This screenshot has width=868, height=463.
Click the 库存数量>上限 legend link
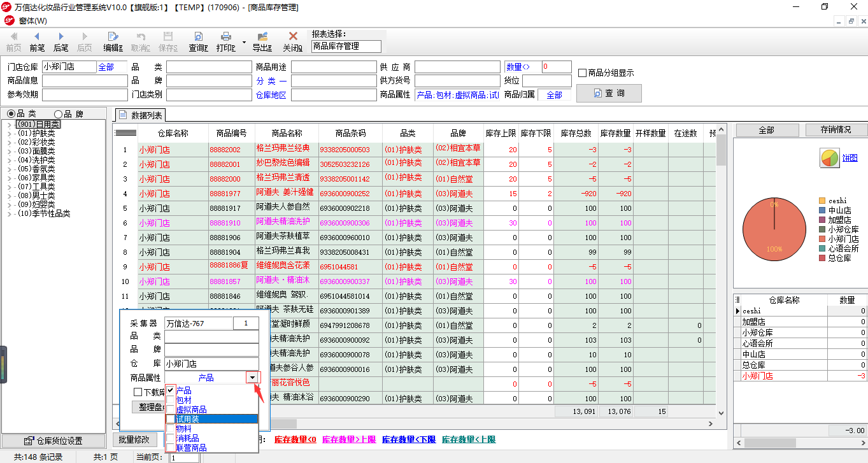tap(349, 439)
